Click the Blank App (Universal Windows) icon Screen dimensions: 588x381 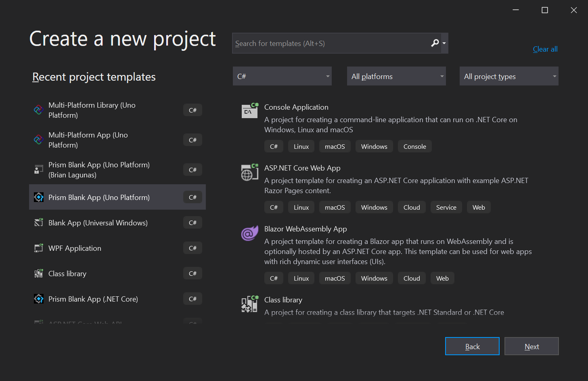click(39, 223)
